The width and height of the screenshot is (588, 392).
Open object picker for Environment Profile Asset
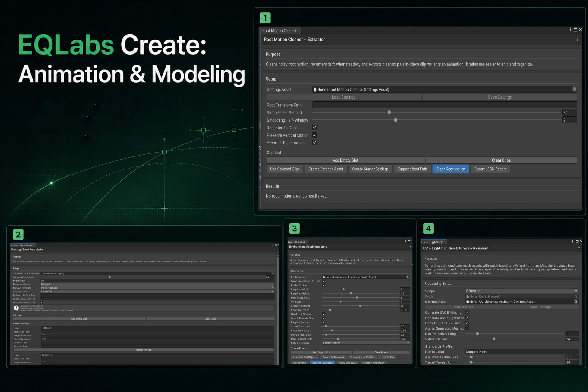coord(408,277)
